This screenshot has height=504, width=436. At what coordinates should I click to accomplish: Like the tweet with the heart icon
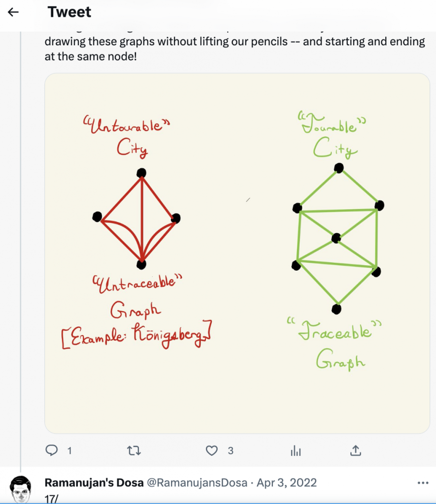tap(211, 451)
